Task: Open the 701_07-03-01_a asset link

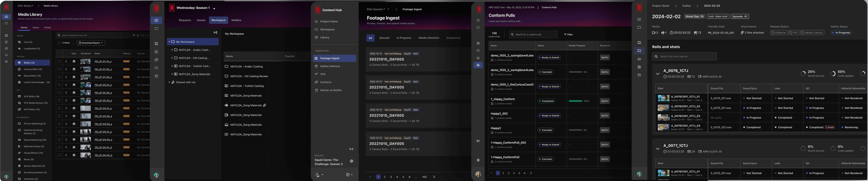Action: tap(103, 108)
